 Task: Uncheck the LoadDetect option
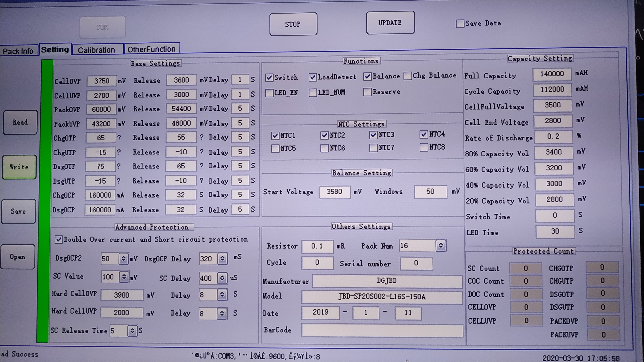313,77
